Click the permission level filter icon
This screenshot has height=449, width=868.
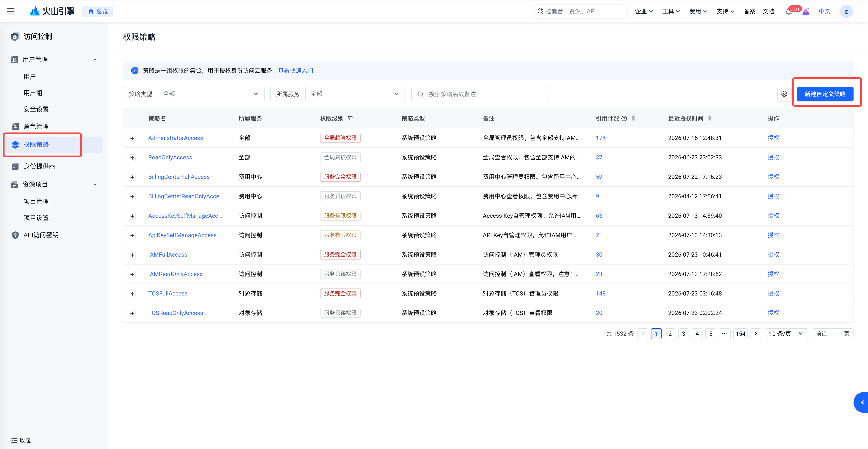pyautogui.click(x=350, y=118)
